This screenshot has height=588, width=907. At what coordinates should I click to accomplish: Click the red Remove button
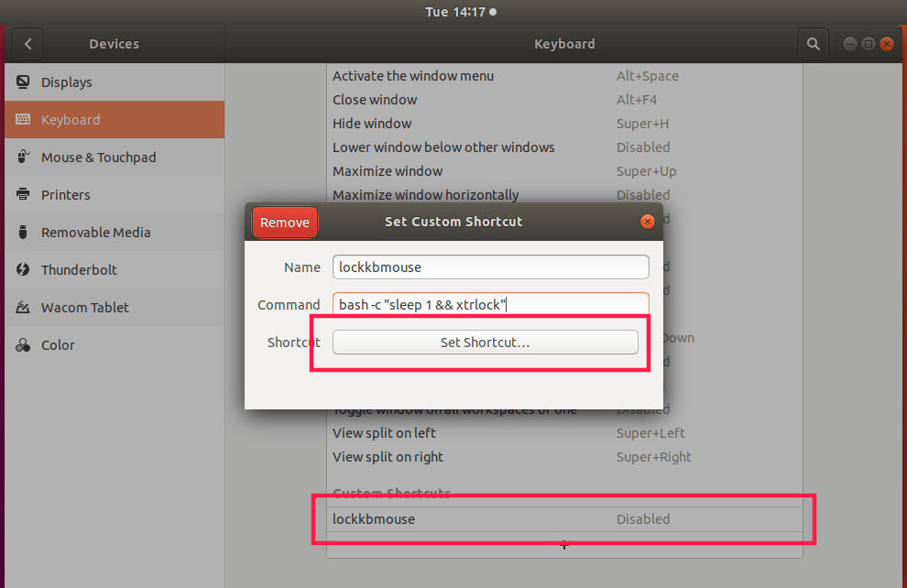pyautogui.click(x=285, y=222)
